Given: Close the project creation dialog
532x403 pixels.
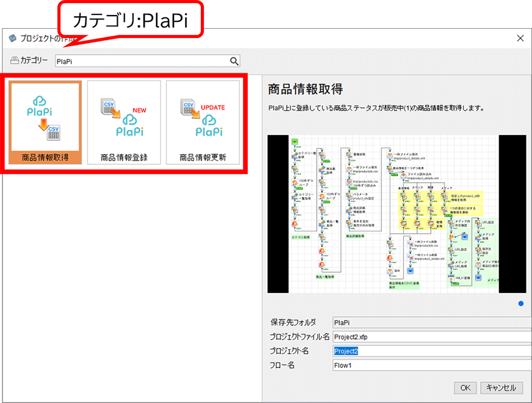Looking at the screenshot, I should coord(520,38).
